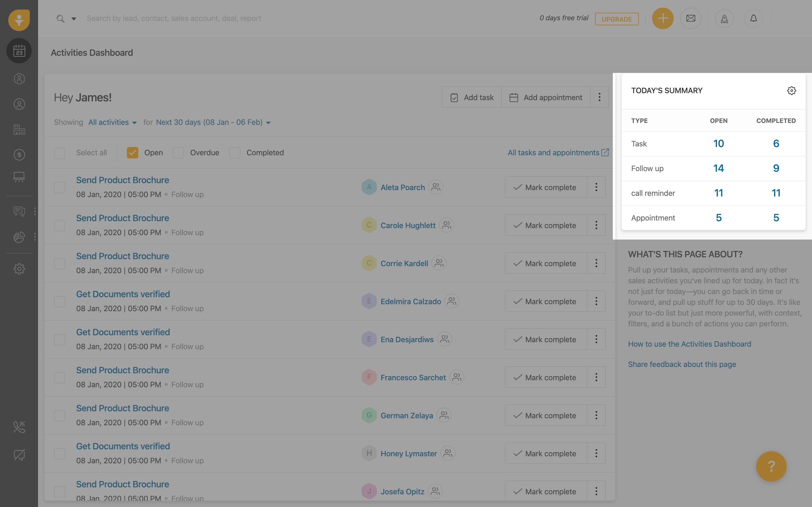Click the rocket icon in top bar

[724, 19]
